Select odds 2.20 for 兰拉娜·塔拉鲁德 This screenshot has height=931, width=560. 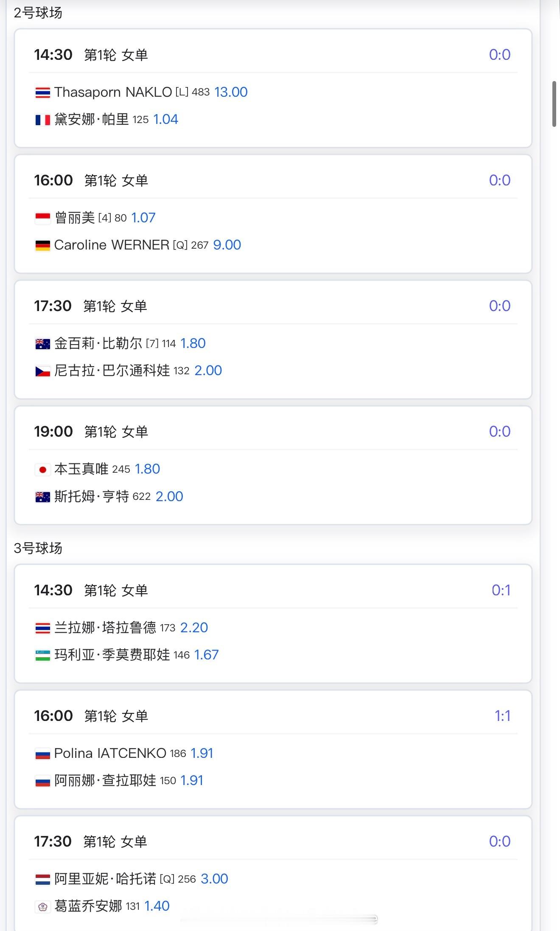click(194, 628)
